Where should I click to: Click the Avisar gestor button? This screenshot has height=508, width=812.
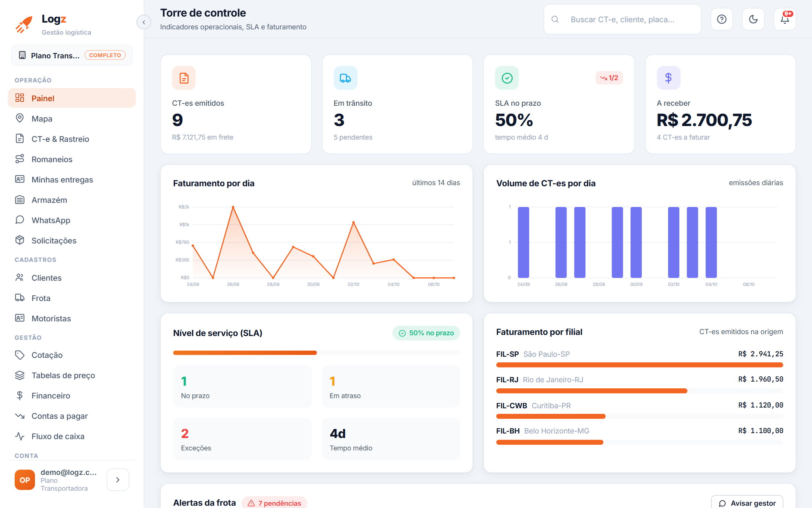[747, 503]
